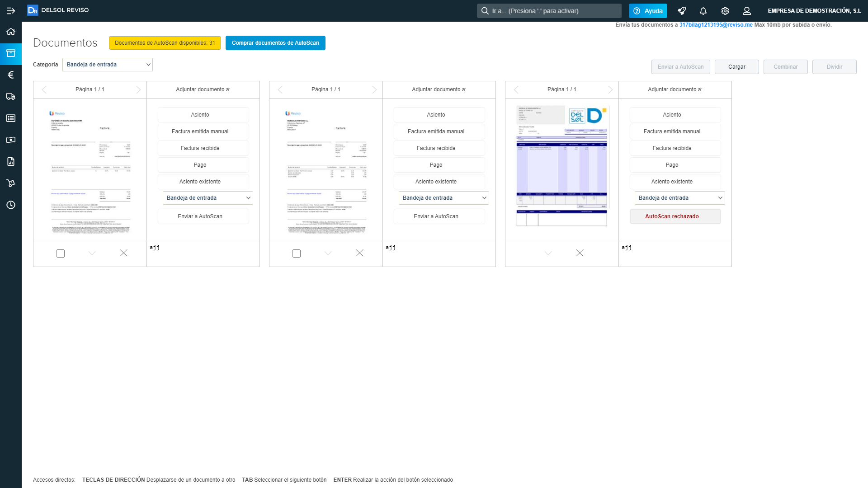The height and width of the screenshot is (488, 868).
Task: Open the user profile icon
Action: 747,11
